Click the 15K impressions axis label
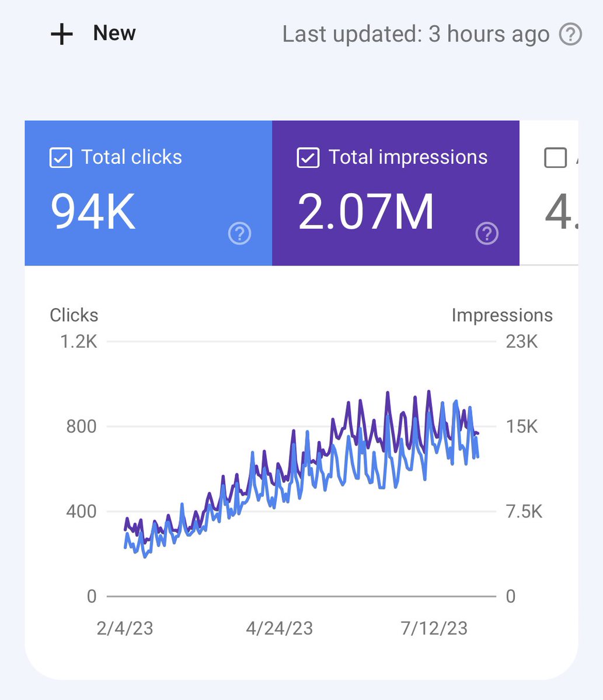 pos(522,426)
